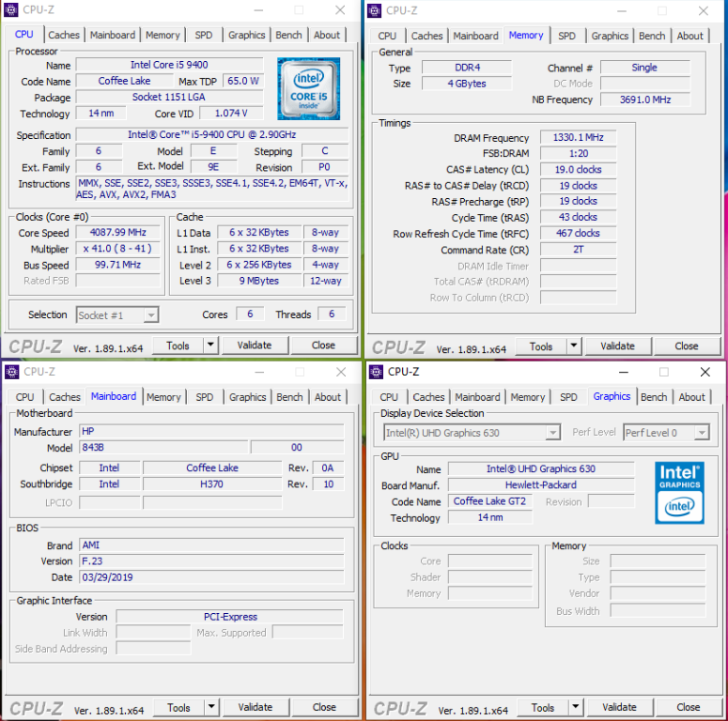Click the DRAM Frequency value 1330.1 MHz
Viewport: 728px width, 721px height.
pyautogui.click(x=579, y=137)
